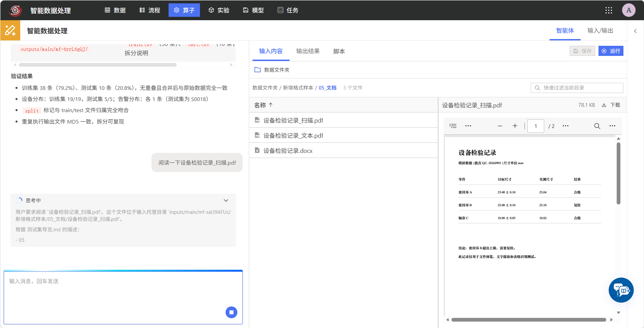Select file 设备检验记录.docx
Image resolution: width=644 pixels, height=328 pixels.
pos(343,151)
